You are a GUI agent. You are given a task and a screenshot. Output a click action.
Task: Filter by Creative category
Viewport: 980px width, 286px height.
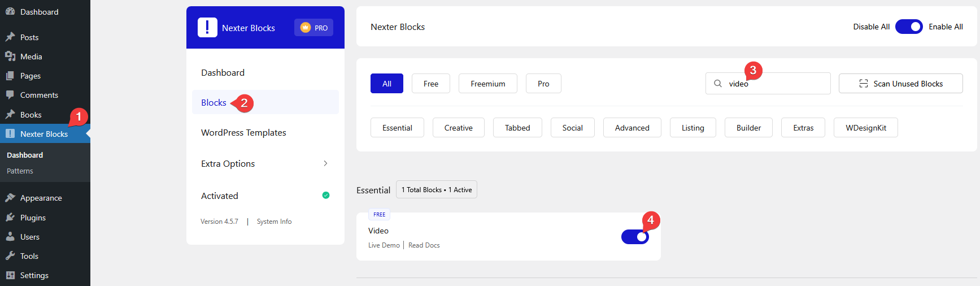coord(459,128)
